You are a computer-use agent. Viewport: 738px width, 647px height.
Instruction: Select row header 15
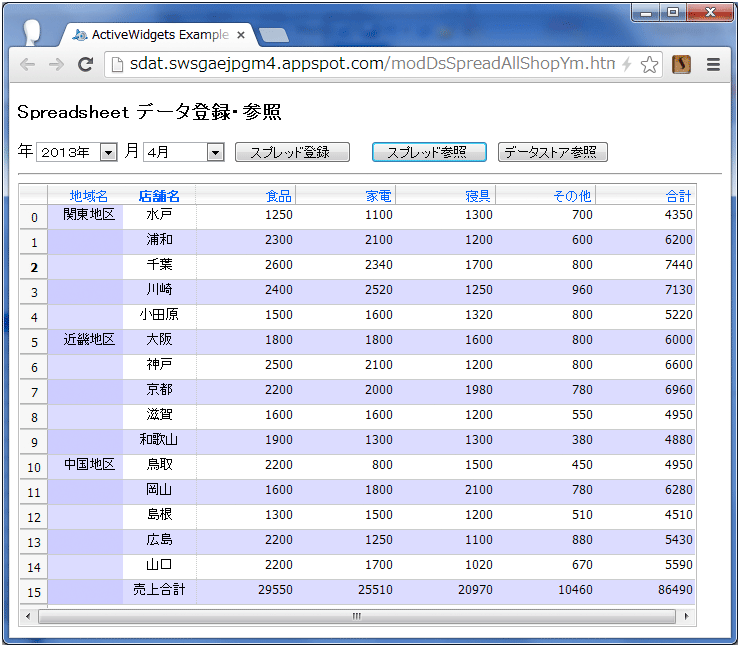click(34, 592)
